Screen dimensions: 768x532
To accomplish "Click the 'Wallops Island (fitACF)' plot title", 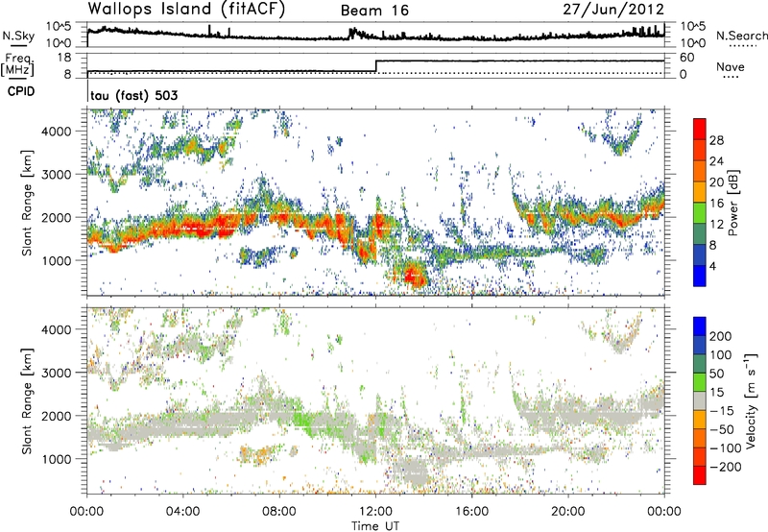I will pos(186,9).
